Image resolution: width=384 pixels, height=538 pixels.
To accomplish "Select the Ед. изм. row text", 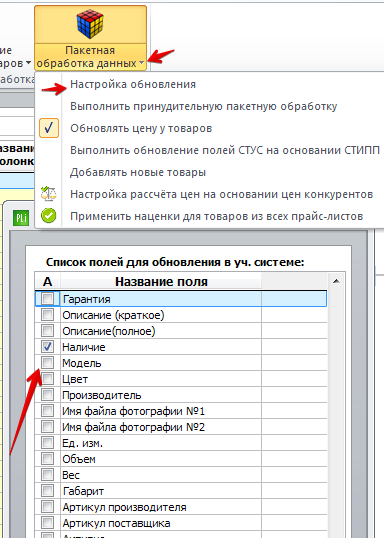I will click(x=82, y=443).
